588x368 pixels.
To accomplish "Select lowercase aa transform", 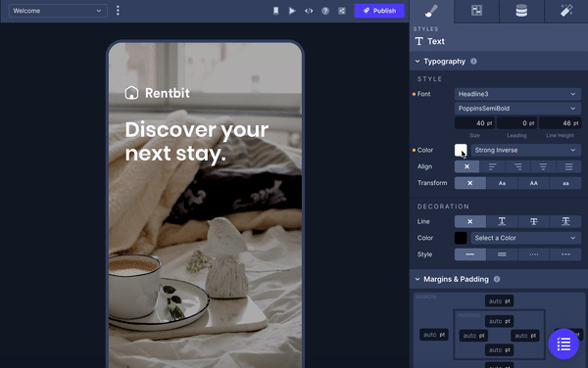I will pos(565,183).
